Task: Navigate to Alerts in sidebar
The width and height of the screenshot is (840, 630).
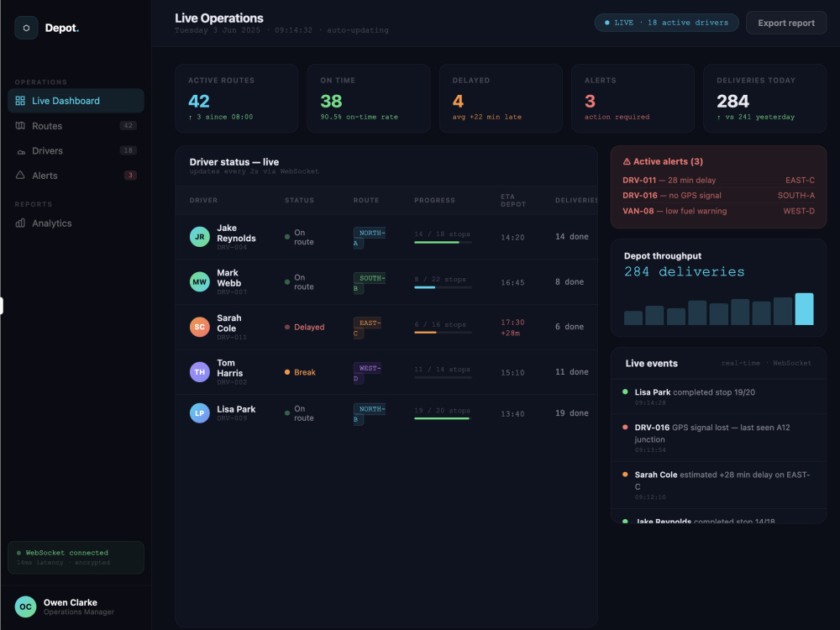Action: pyautogui.click(x=76, y=176)
